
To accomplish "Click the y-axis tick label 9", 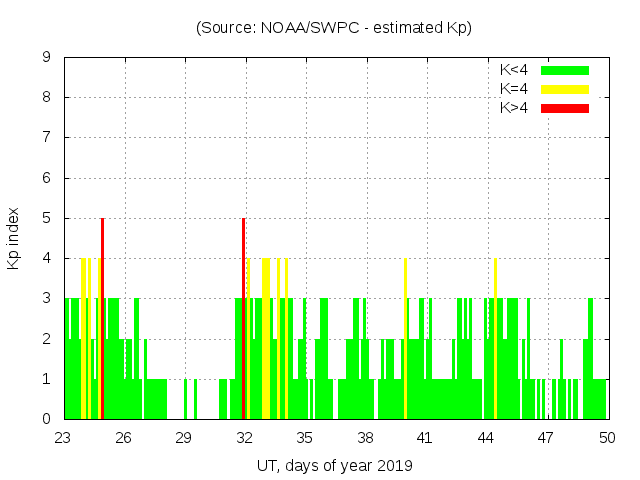I will [x=46, y=57].
